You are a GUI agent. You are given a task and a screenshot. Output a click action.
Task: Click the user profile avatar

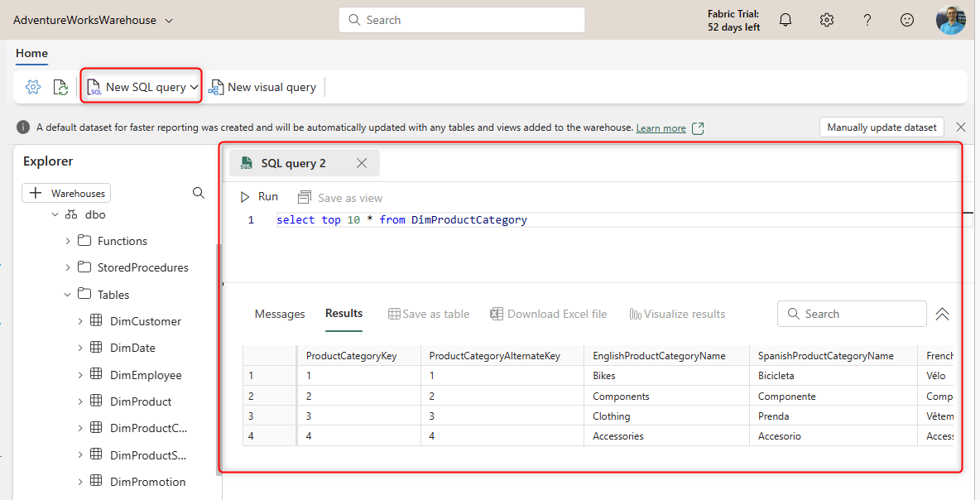[950, 20]
